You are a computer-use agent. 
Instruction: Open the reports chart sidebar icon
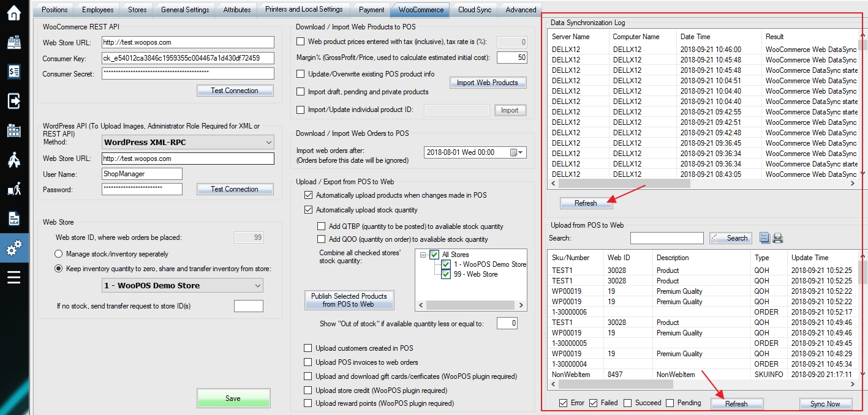click(x=14, y=219)
